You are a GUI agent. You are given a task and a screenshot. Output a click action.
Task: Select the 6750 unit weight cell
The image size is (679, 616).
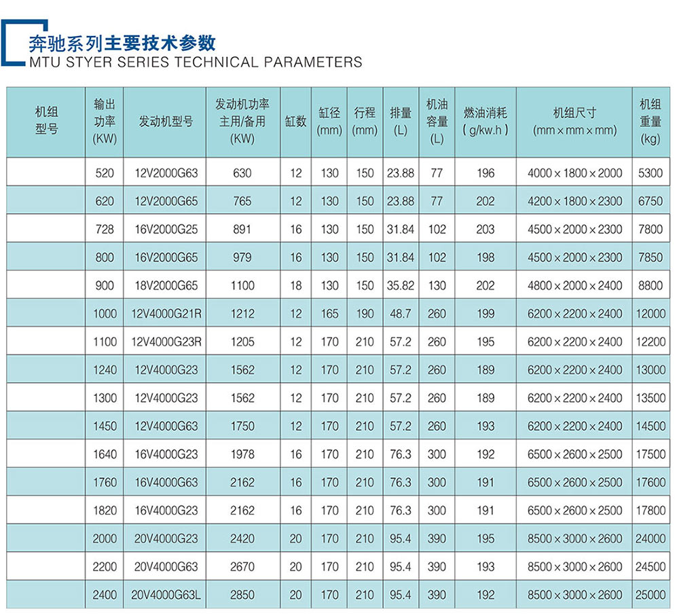[650, 201]
